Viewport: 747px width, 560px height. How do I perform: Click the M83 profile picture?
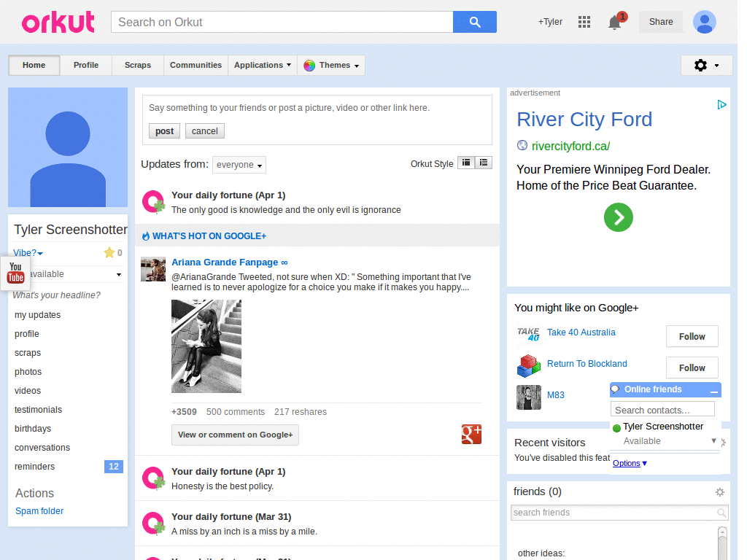pyautogui.click(x=529, y=397)
